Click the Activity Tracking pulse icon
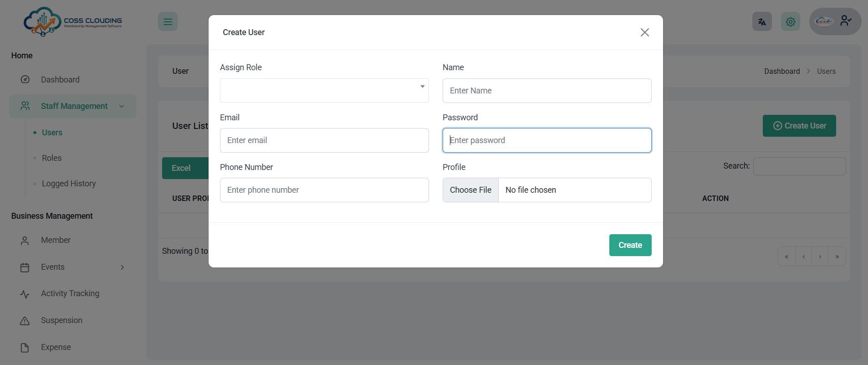 pyautogui.click(x=25, y=294)
